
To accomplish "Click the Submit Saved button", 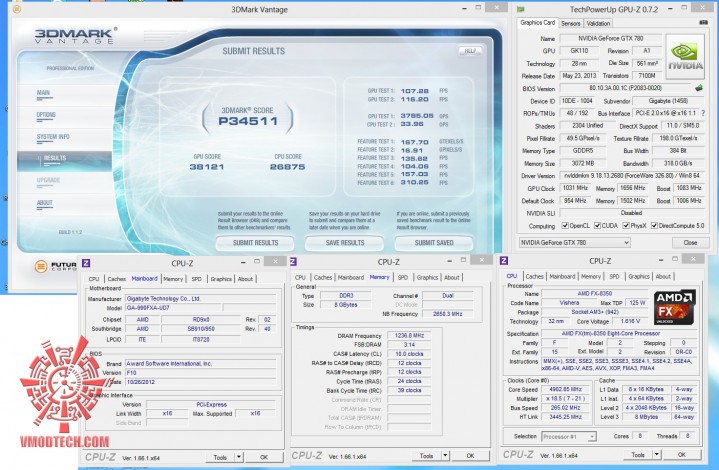I will (x=434, y=243).
